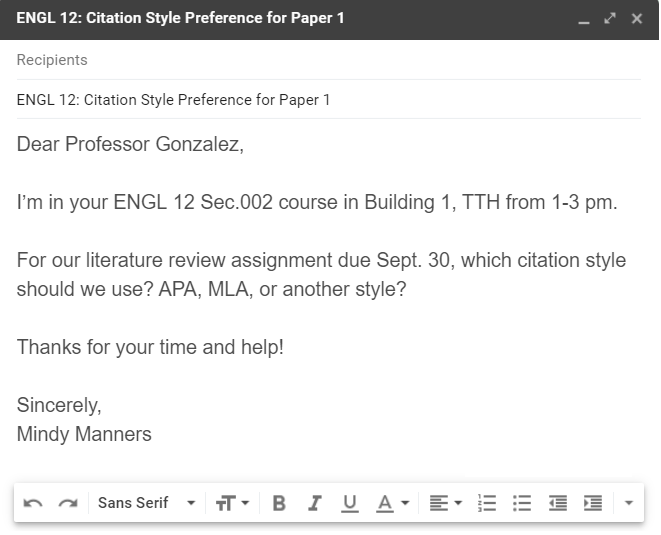Undo the last edit
This screenshot has height=535, width=661.
[33, 503]
